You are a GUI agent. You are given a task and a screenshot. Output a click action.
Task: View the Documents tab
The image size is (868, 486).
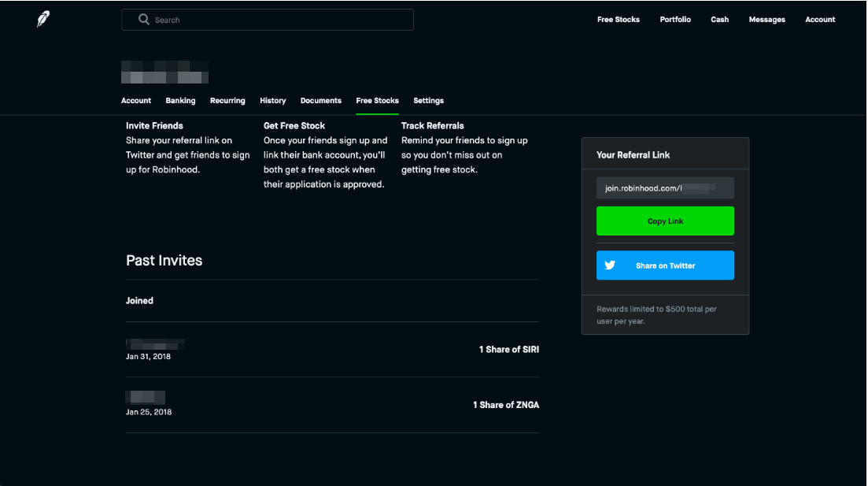(320, 101)
